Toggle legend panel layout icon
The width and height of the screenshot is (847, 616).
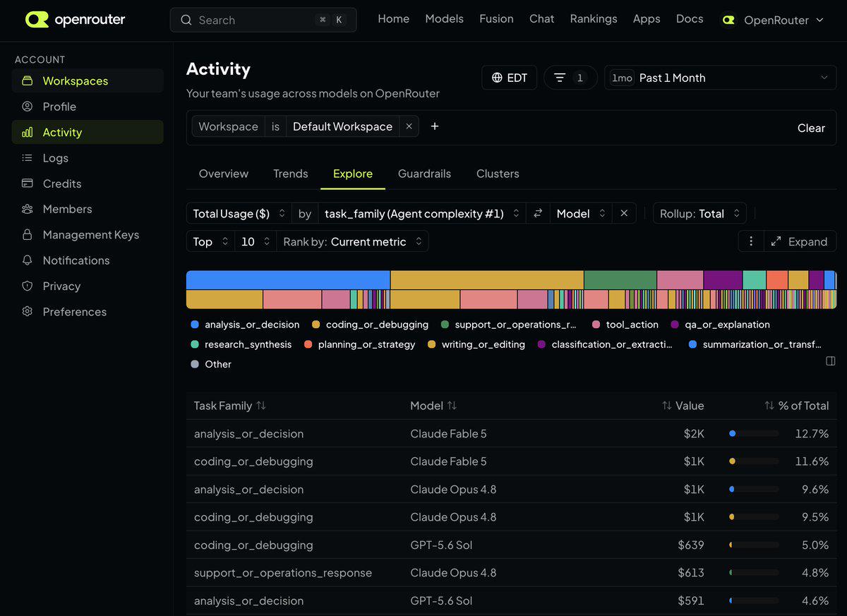[831, 361]
